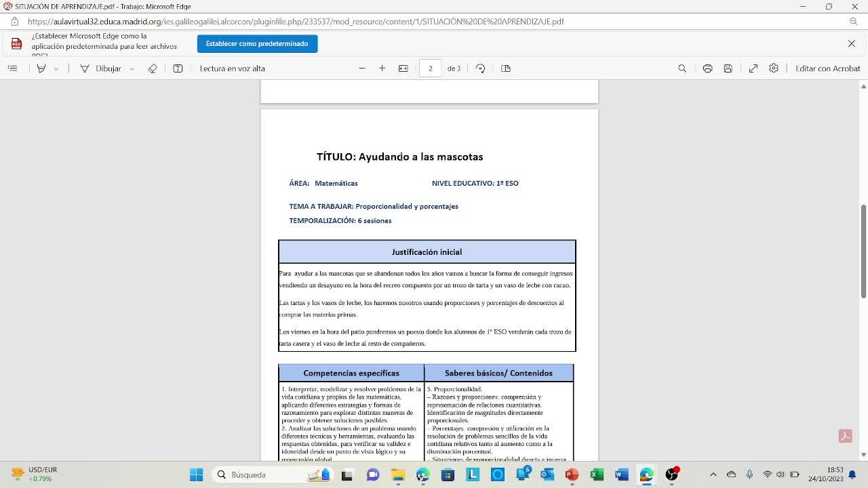Image resolution: width=868 pixels, height=488 pixels.
Task: Click 'TEMA A TRABAJAR' line
Action: point(374,206)
